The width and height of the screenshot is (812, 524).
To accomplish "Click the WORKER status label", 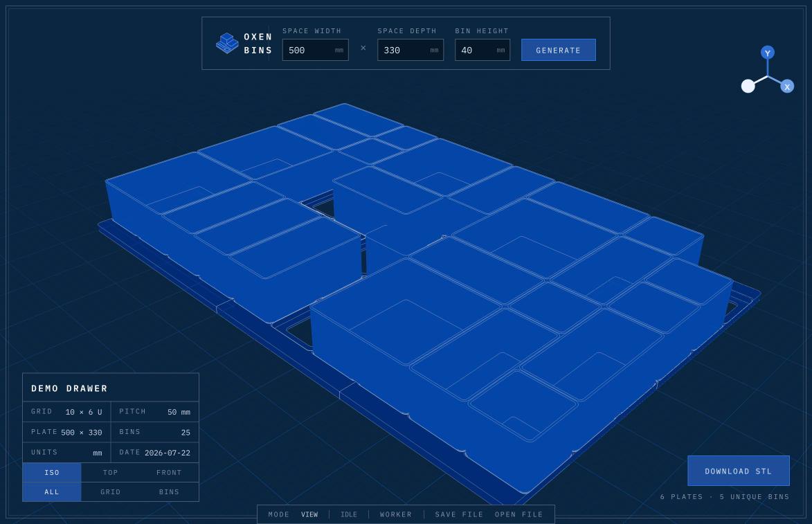I will (396, 515).
